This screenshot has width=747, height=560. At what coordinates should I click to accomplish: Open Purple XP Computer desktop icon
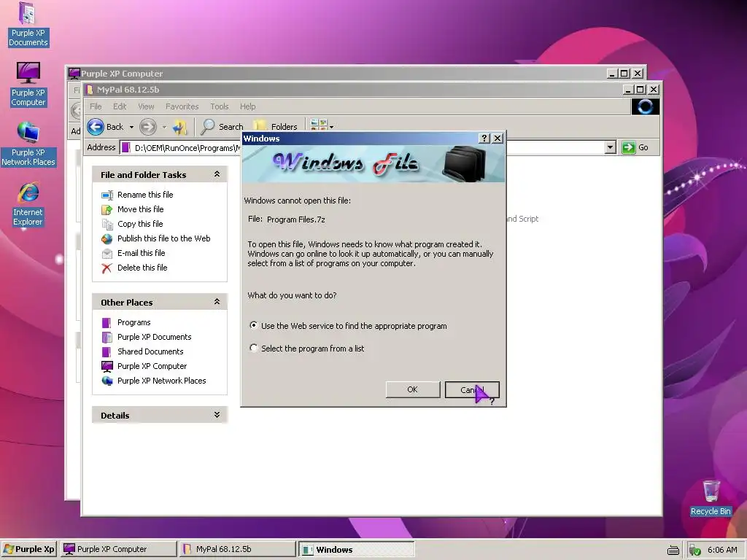coord(28,85)
